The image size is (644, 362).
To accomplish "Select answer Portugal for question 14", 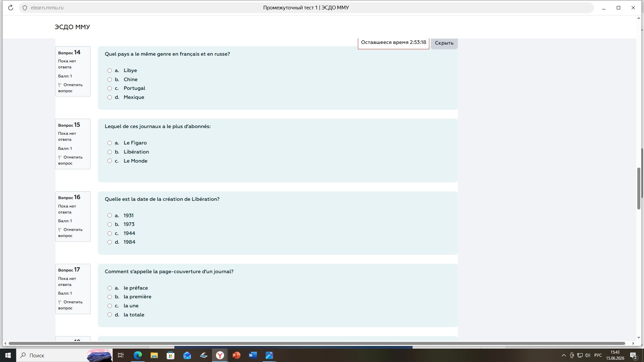I will click(x=110, y=88).
